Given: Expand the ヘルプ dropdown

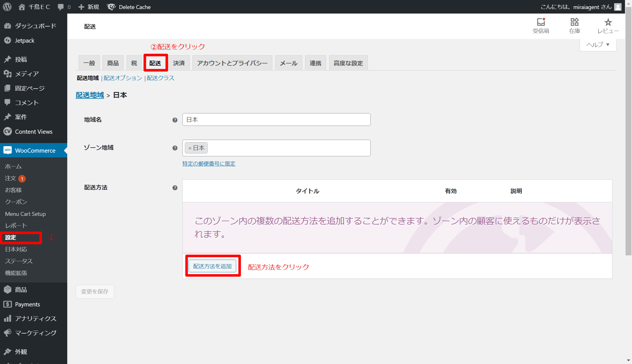Looking at the screenshot, I should click(598, 45).
